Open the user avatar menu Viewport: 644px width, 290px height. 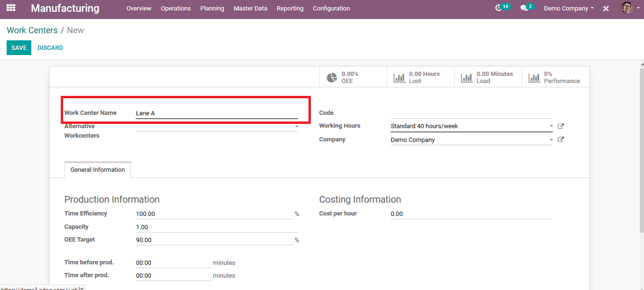pos(629,8)
